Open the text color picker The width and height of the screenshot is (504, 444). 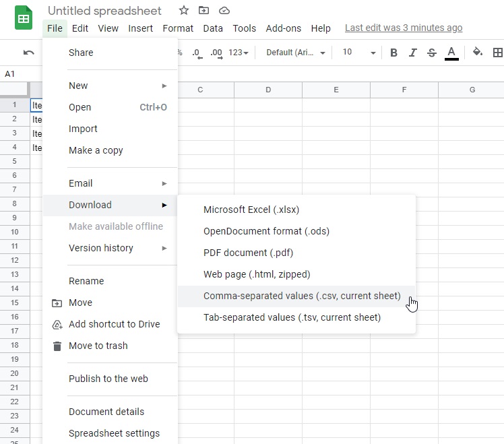[x=451, y=53]
